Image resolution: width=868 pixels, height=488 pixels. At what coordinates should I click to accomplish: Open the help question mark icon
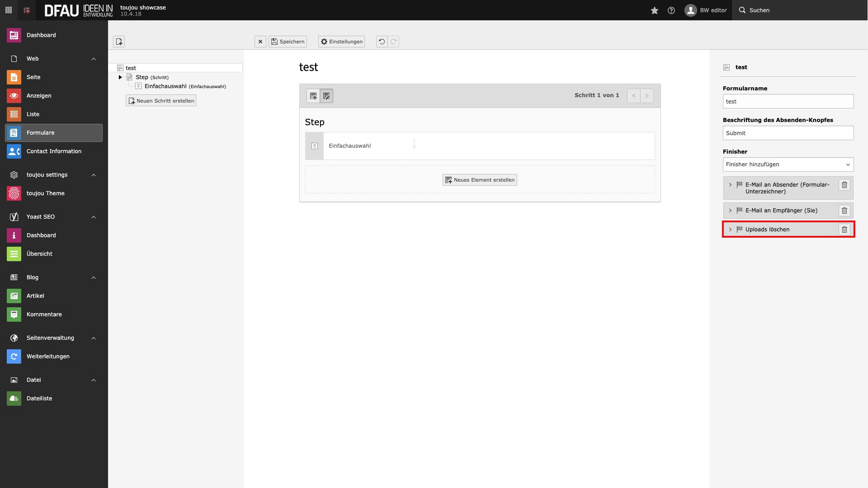(671, 10)
